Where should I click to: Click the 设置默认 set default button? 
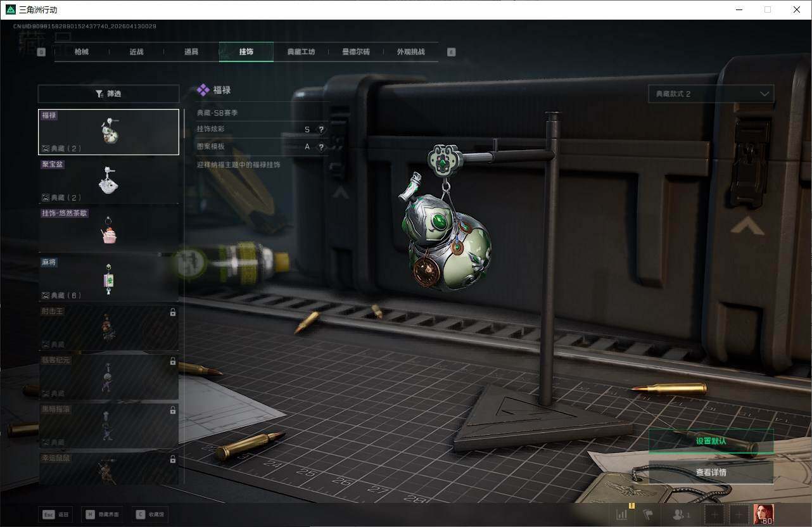[711, 441]
